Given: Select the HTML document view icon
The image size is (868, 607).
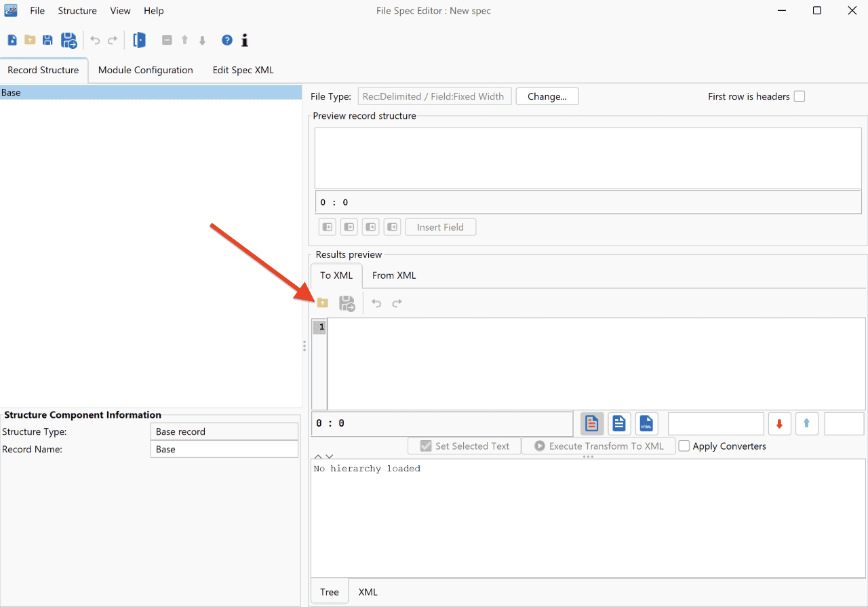Looking at the screenshot, I should point(646,424).
